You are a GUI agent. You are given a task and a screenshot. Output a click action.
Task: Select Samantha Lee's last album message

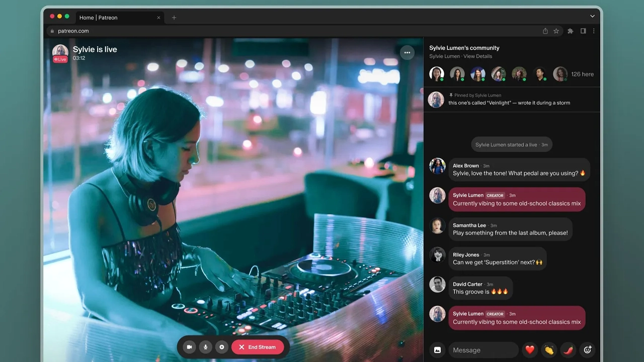510,229
